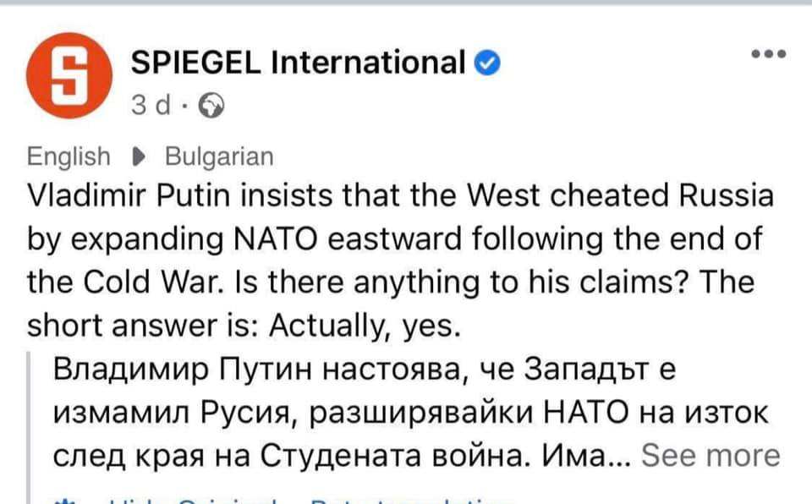Click the blue verified badge
This screenshot has width=812, height=504.
pos(487,63)
